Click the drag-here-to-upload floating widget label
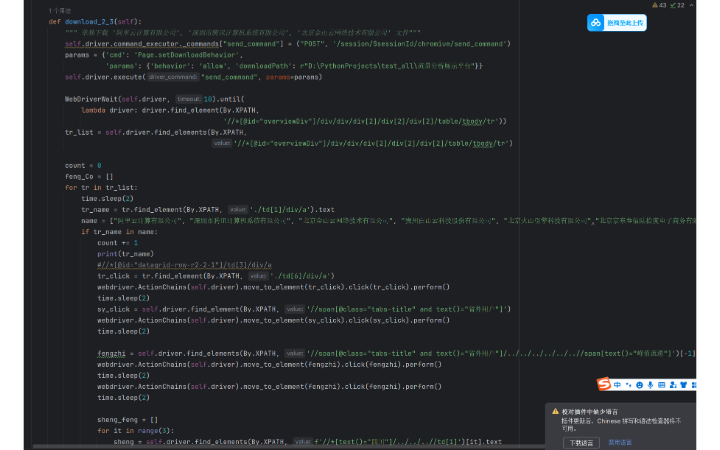The height and width of the screenshot is (450, 720). (625, 23)
